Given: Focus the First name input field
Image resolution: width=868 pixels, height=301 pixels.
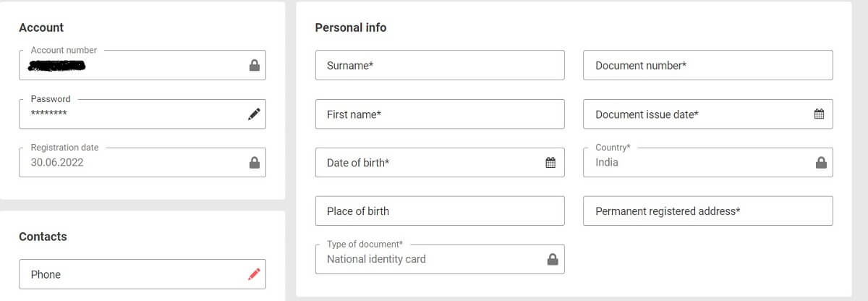Looking at the screenshot, I should coord(440,114).
